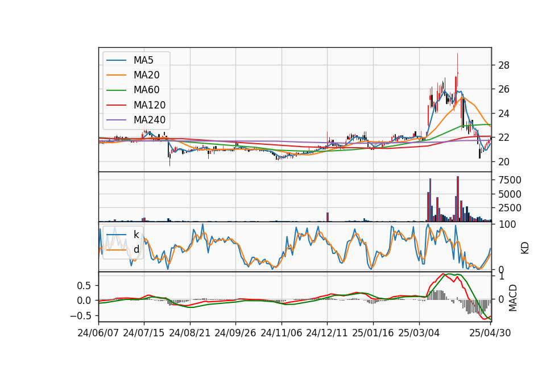Click the red MA120 legend line sample
This screenshot has width=546, height=392.
(116, 105)
